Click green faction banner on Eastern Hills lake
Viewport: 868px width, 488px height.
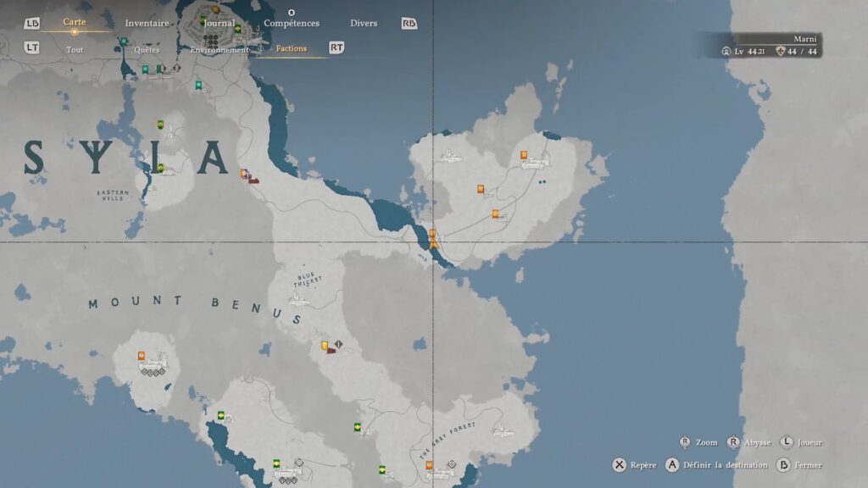160,169
